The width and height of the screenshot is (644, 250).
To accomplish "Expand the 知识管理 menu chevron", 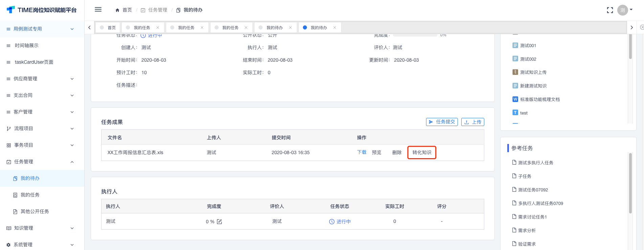I will (x=72, y=228).
